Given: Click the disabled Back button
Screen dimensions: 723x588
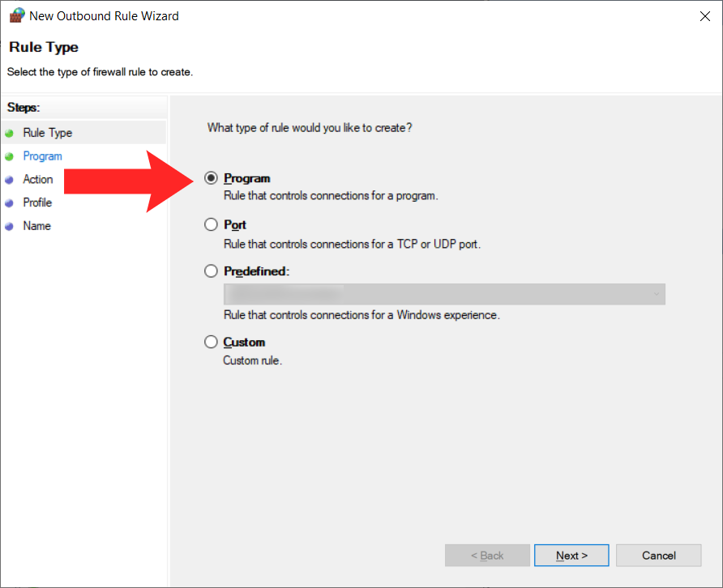Looking at the screenshot, I should 487,556.
